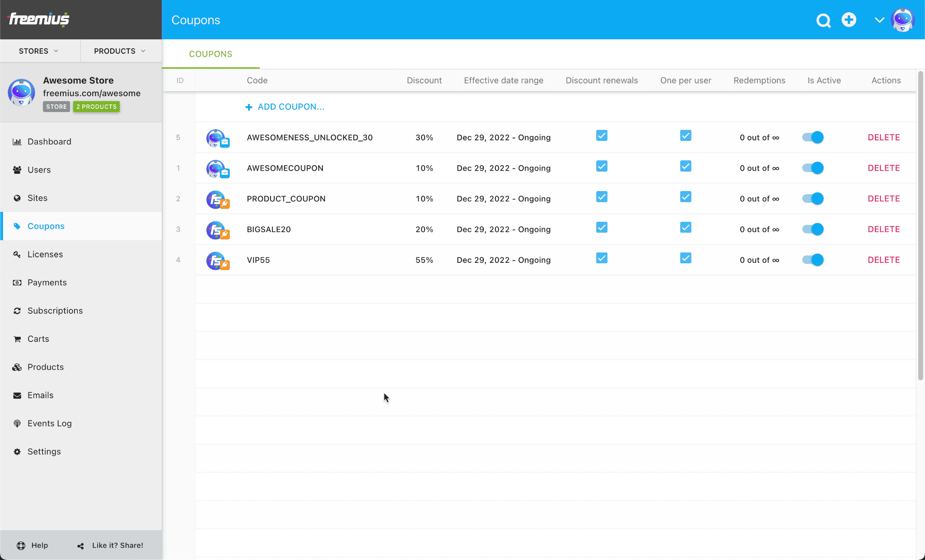Viewport: 925px width, 560px height.
Task: Click DELETE for BIGSALE20 coupon
Action: click(x=883, y=229)
